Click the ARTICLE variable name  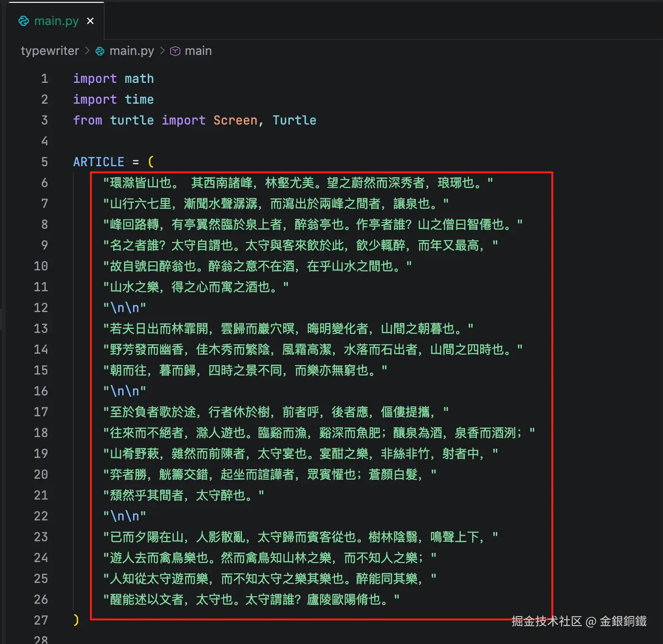[99, 162]
